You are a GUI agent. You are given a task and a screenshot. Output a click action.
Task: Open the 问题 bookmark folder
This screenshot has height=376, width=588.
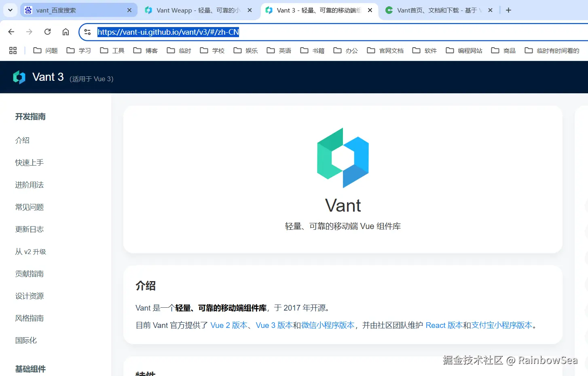pyautogui.click(x=45, y=50)
